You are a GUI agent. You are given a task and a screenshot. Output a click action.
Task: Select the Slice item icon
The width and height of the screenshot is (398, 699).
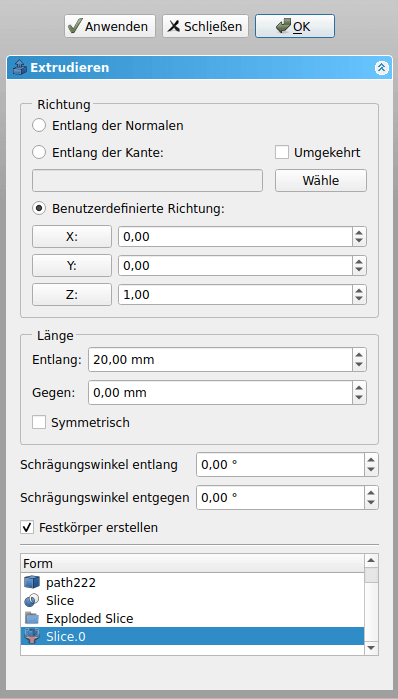(32, 600)
